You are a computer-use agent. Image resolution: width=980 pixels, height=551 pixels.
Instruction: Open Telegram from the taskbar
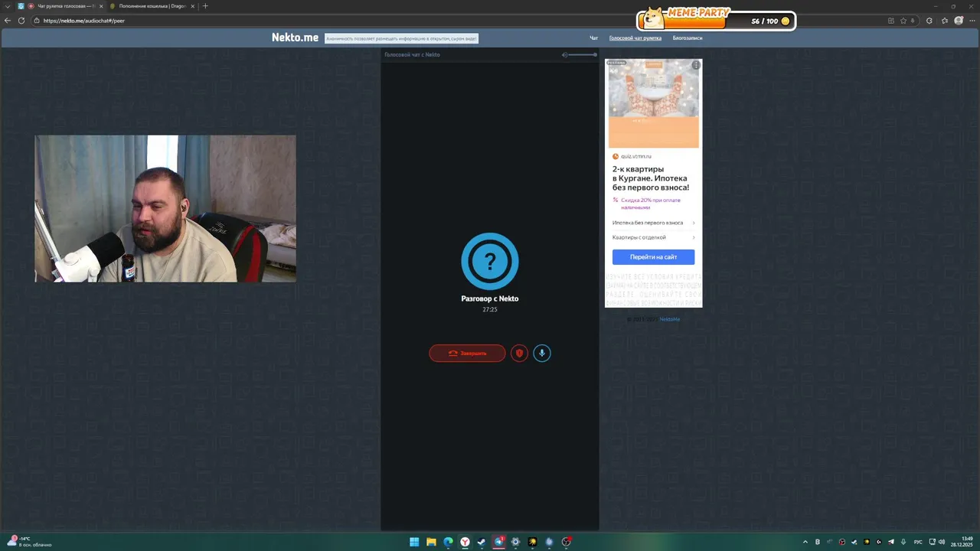[x=498, y=542]
